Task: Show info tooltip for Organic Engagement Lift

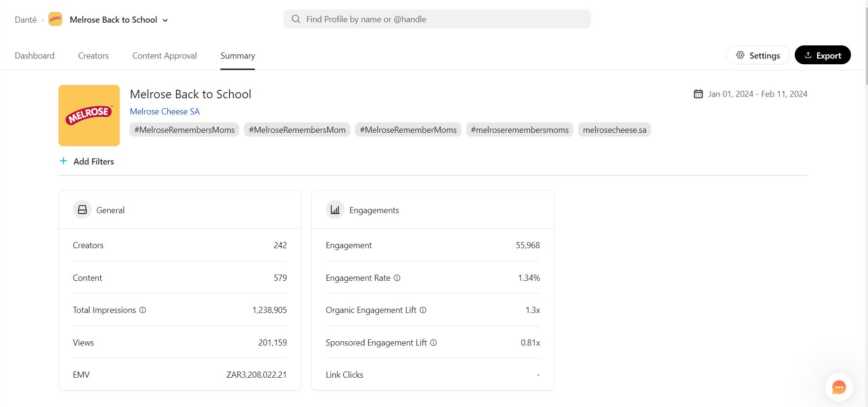Action: (x=423, y=310)
